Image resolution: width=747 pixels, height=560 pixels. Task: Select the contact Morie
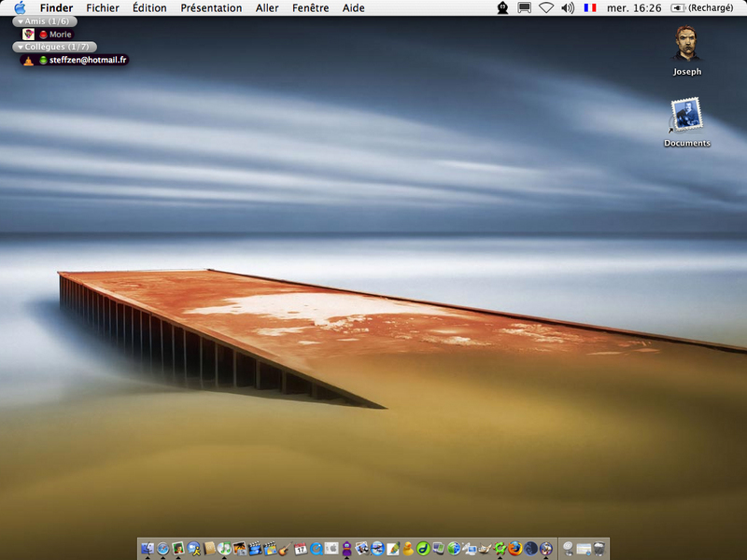point(60,35)
